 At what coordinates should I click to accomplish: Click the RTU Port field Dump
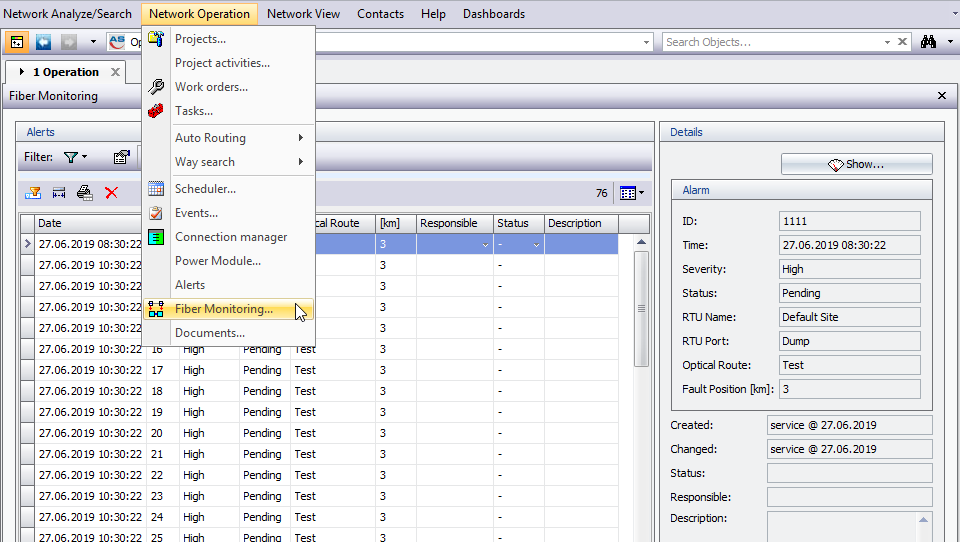850,341
